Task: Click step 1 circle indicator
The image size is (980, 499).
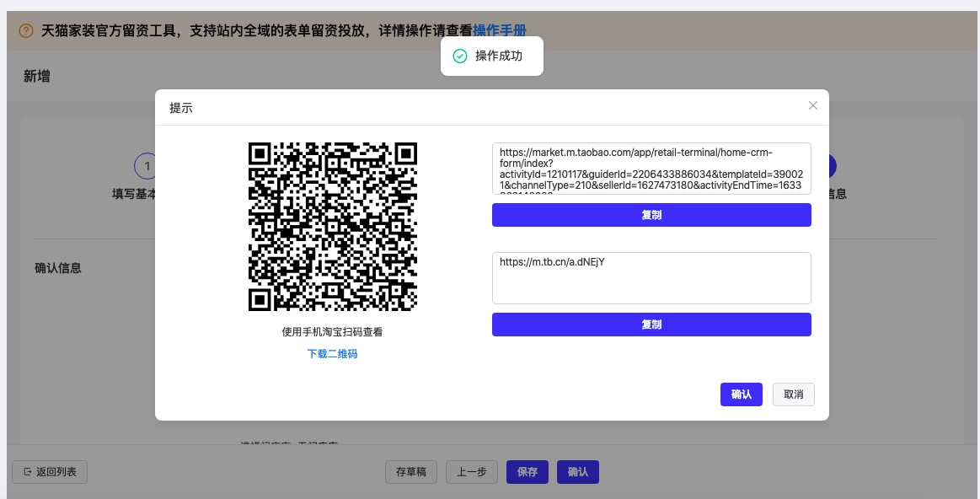Action: (x=147, y=166)
